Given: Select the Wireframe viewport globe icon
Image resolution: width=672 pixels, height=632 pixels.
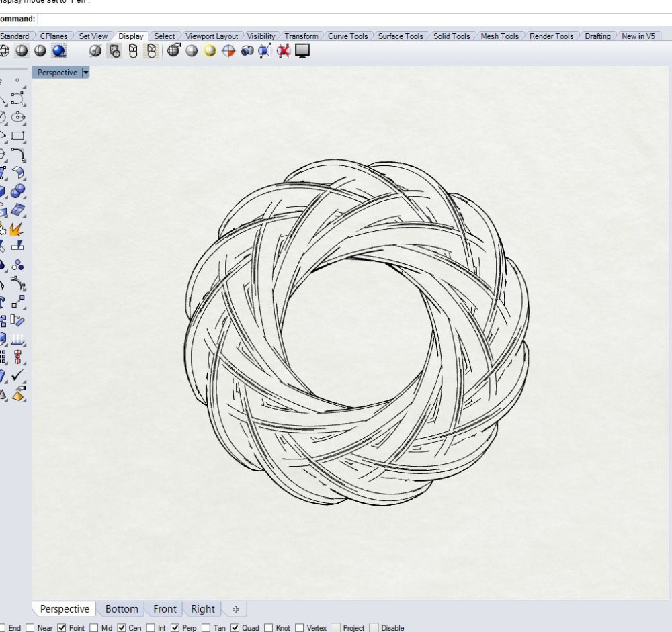Looking at the screenshot, I should [x=4, y=51].
